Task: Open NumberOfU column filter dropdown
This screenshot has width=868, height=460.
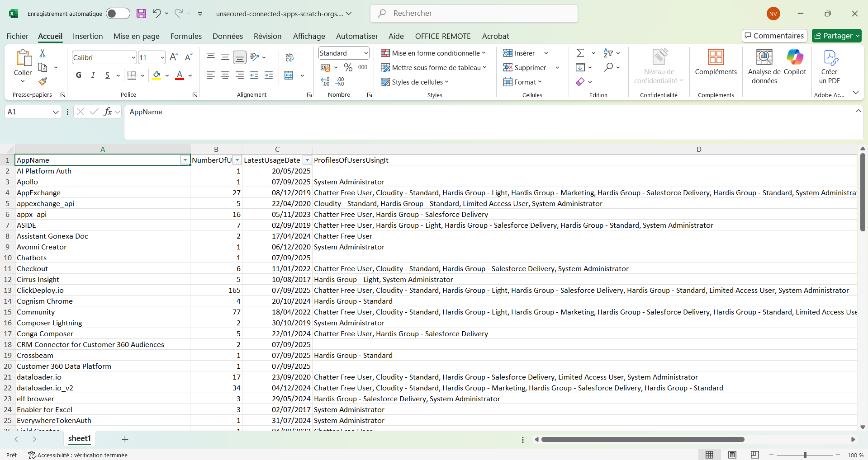Action: (x=237, y=160)
